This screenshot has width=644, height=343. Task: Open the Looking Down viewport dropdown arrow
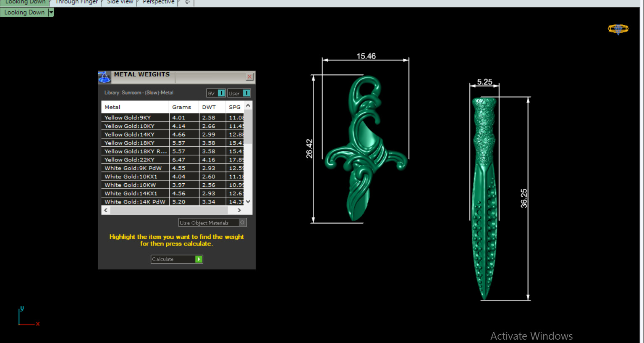point(51,12)
